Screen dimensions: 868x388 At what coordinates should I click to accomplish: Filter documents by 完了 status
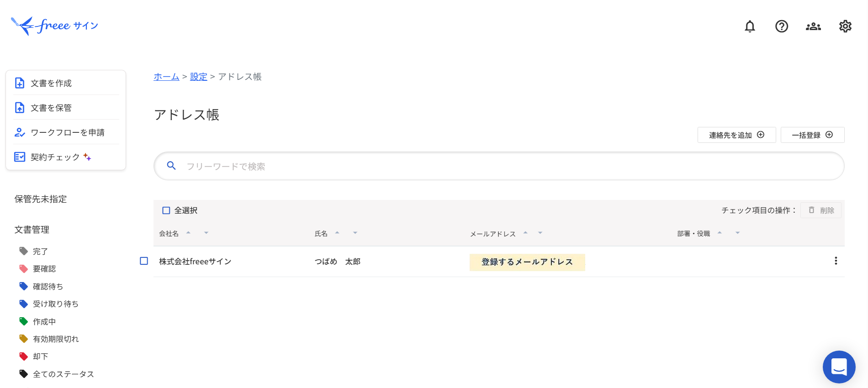click(x=40, y=252)
